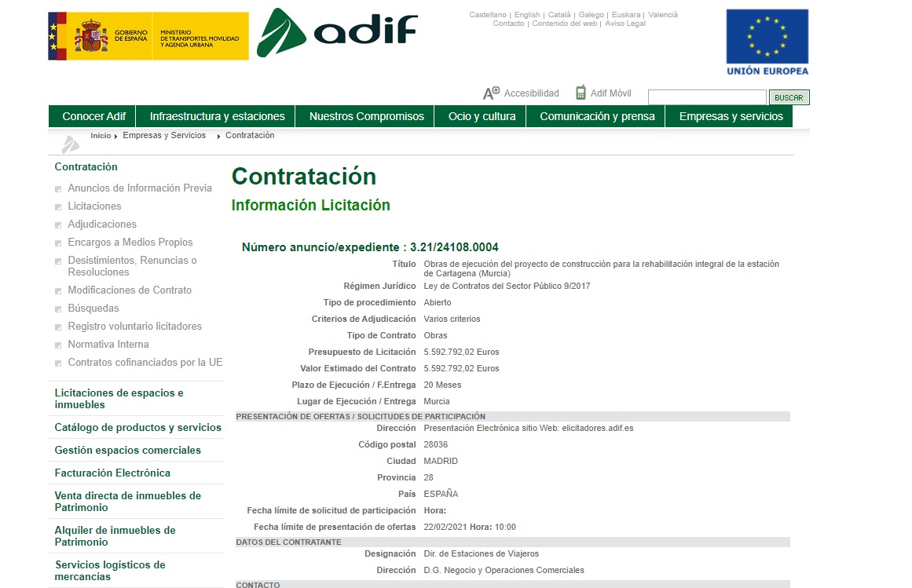
Task: Click the Unión Europea flag emblem
Action: 767,37
